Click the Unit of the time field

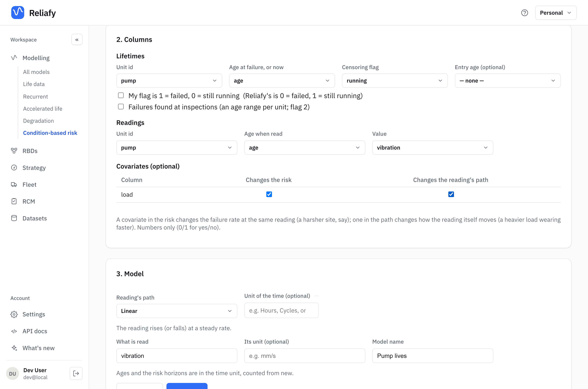pyautogui.click(x=281, y=310)
